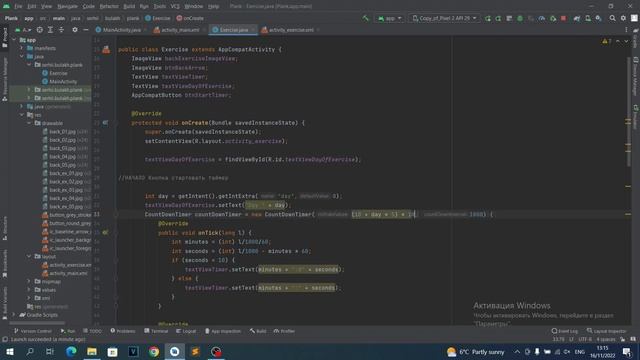This screenshot has height=360, width=640.
Task: Toggle the Structure side panel
Action: (4, 229)
